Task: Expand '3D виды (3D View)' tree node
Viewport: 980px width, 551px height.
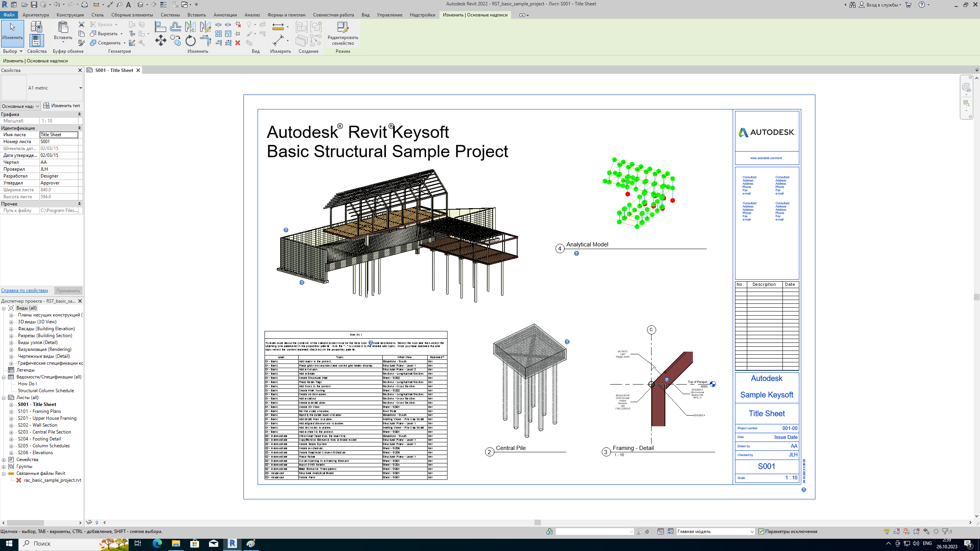Action: [x=11, y=322]
